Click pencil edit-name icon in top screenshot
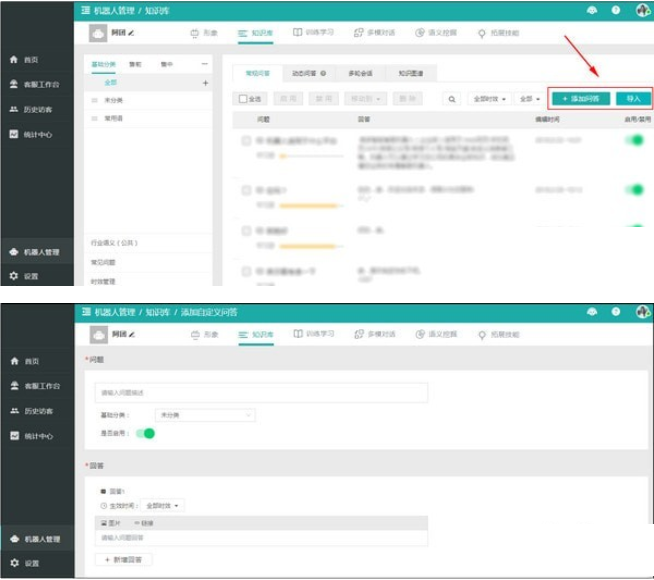The width and height of the screenshot is (654, 580). tap(131, 33)
